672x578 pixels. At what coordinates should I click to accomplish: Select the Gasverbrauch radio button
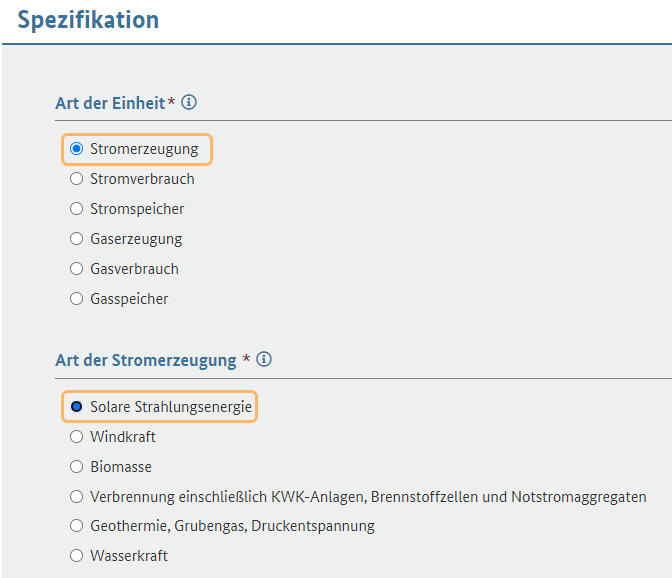(76, 269)
